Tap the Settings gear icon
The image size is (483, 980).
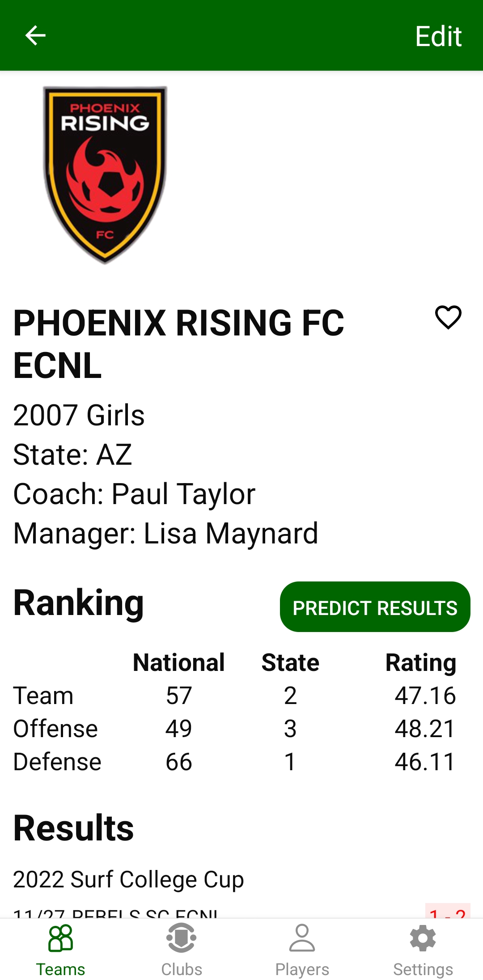[423, 938]
